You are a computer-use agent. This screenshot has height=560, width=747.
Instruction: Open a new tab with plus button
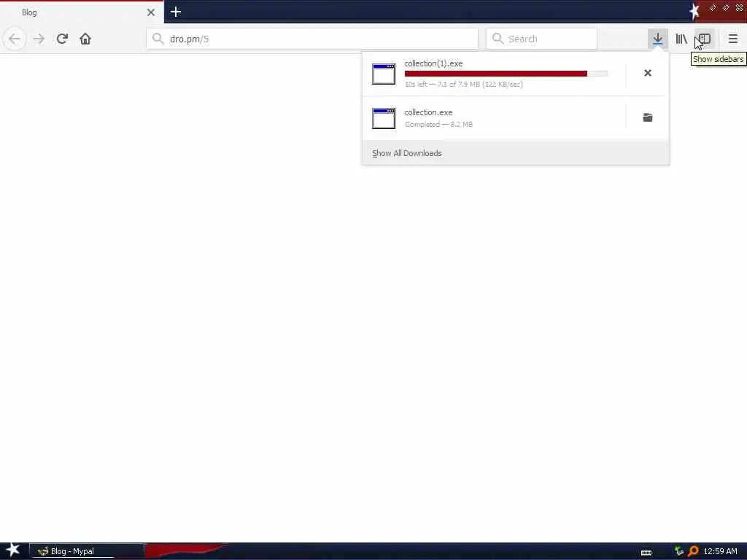175,12
